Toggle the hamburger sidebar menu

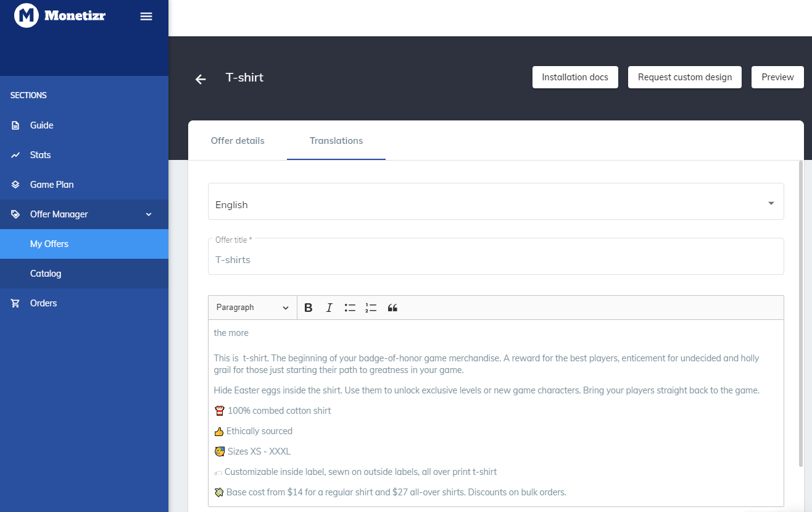pos(146,16)
